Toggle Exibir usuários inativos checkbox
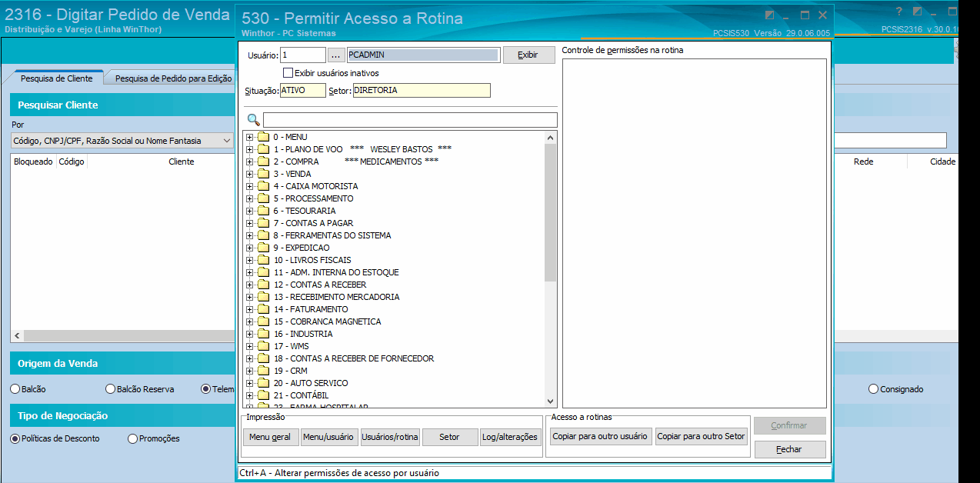This screenshot has width=980, height=483. point(288,73)
